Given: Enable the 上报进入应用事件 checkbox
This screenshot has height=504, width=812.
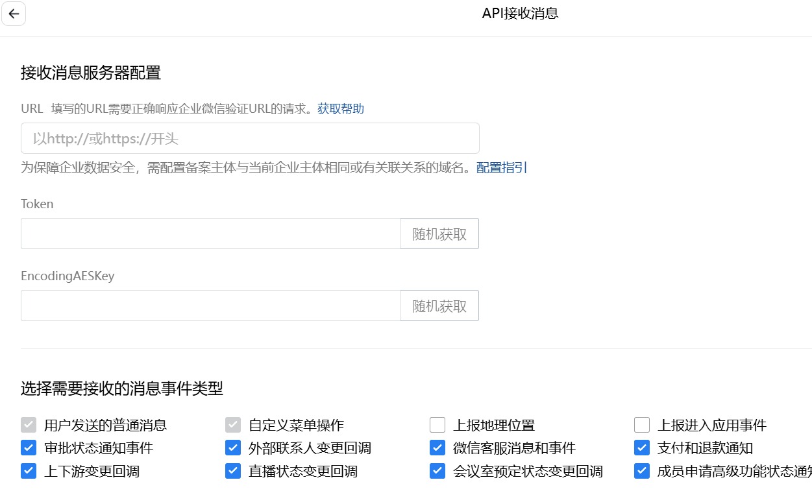Looking at the screenshot, I should pyautogui.click(x=642, y=426).
